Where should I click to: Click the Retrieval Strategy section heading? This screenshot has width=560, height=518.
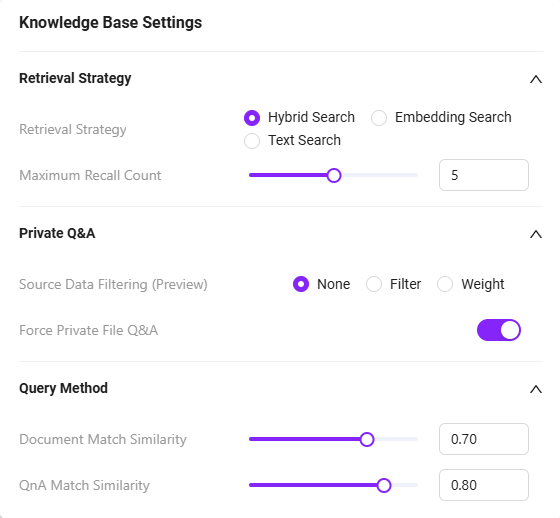[75, 78]
